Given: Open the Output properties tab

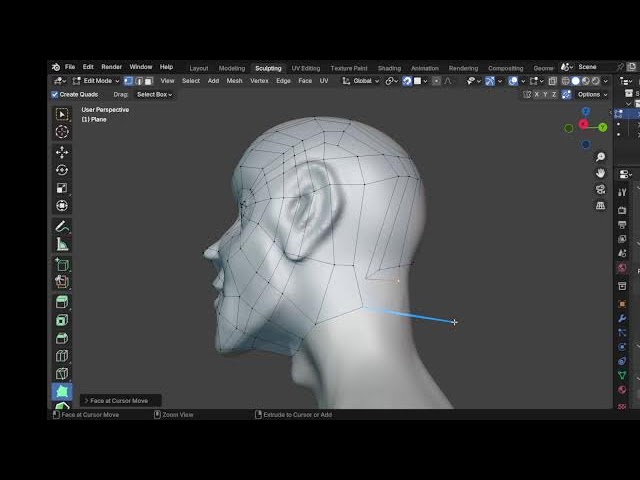Looking at the screenshot, I should click(622, 224).
